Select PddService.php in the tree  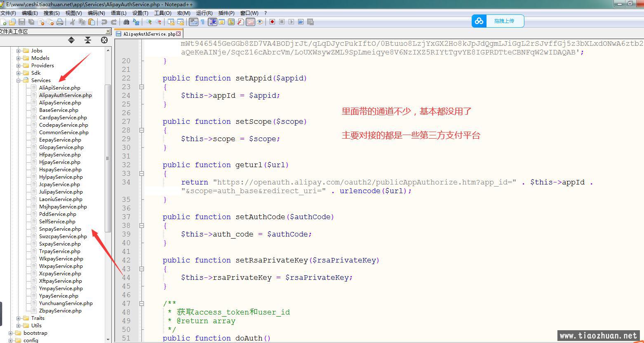58,214
